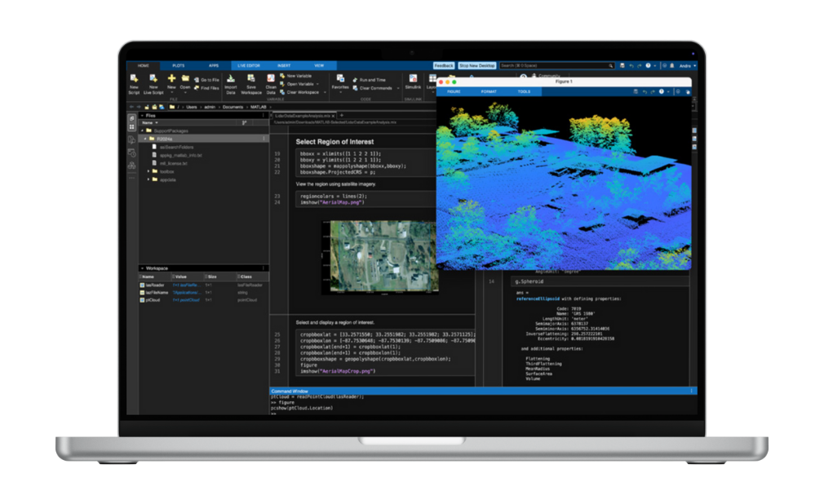Open Files panel options menu
824x504 pixels.
coord(264,115)
